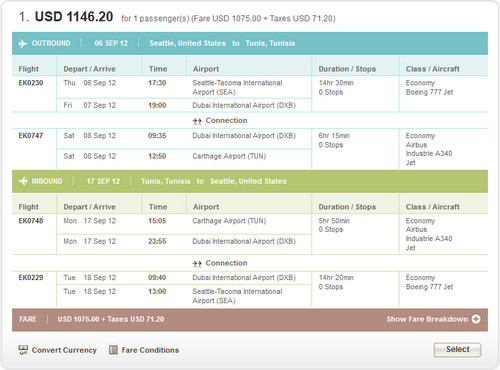Click the arrival time 12:50

click(x=157, y=156)
